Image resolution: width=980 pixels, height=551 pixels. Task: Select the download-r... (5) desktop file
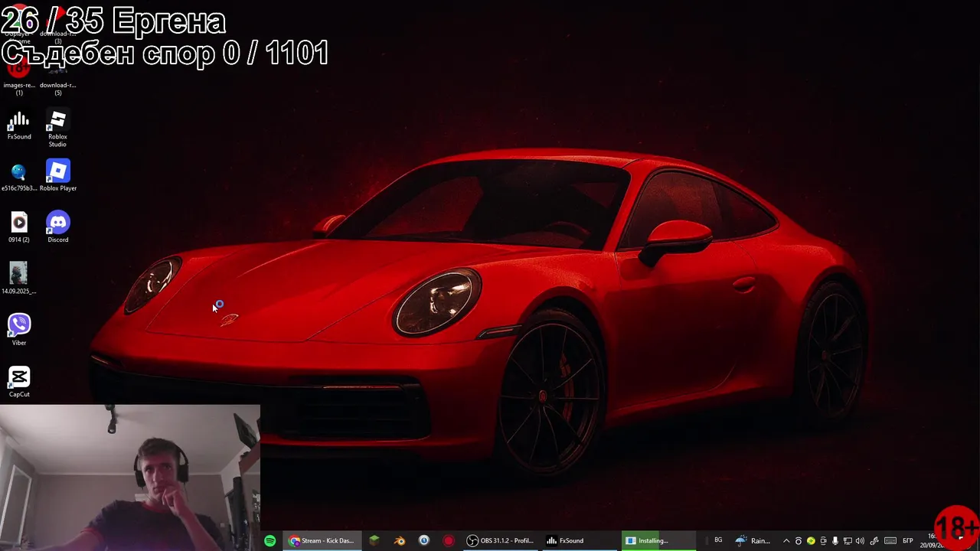57,79
